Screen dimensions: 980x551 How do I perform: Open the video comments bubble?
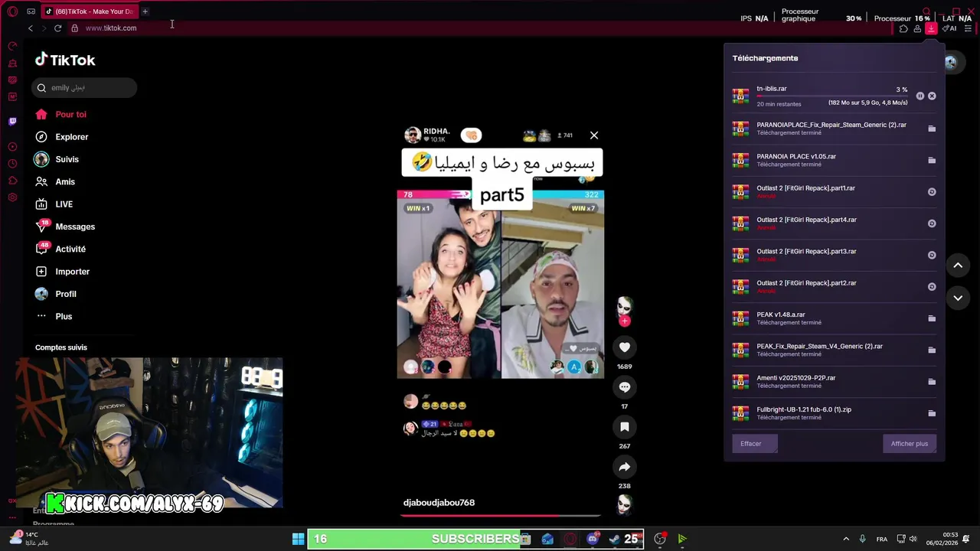pos(625,387)
